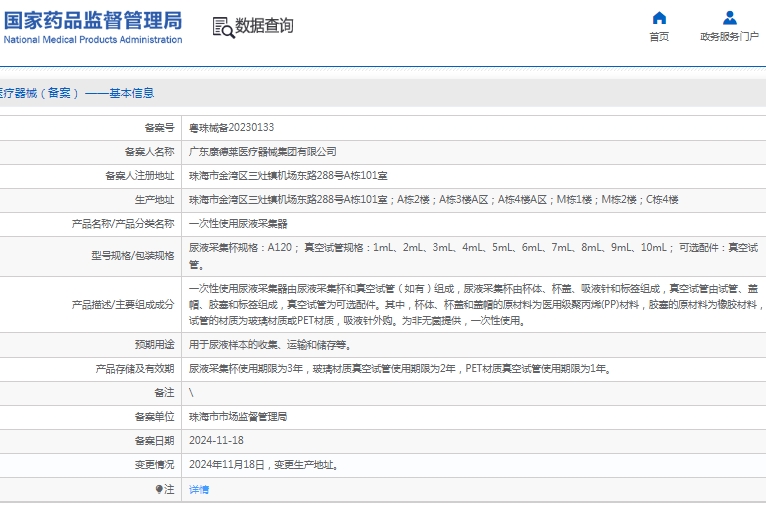Click the 生产地址 row label
The width and height of the screenshot is (766, 505).
pyautogui.click(x=154, y=199)
